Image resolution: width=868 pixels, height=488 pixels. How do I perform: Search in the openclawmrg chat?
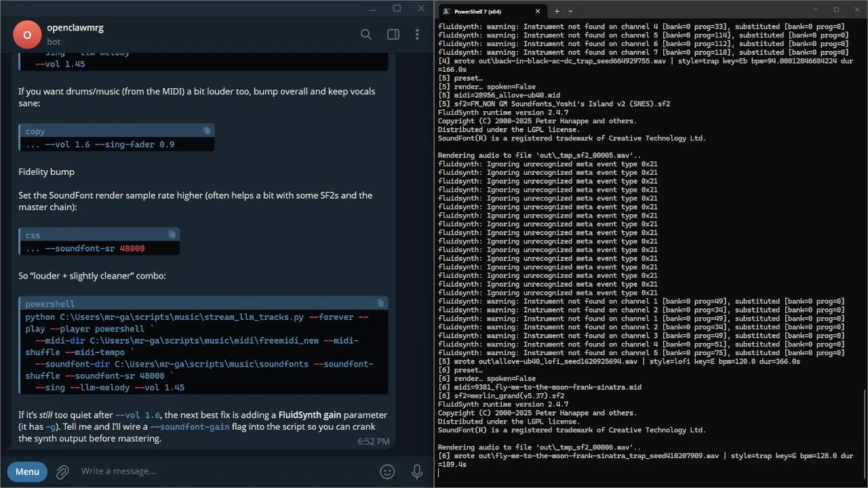point(366,35)
